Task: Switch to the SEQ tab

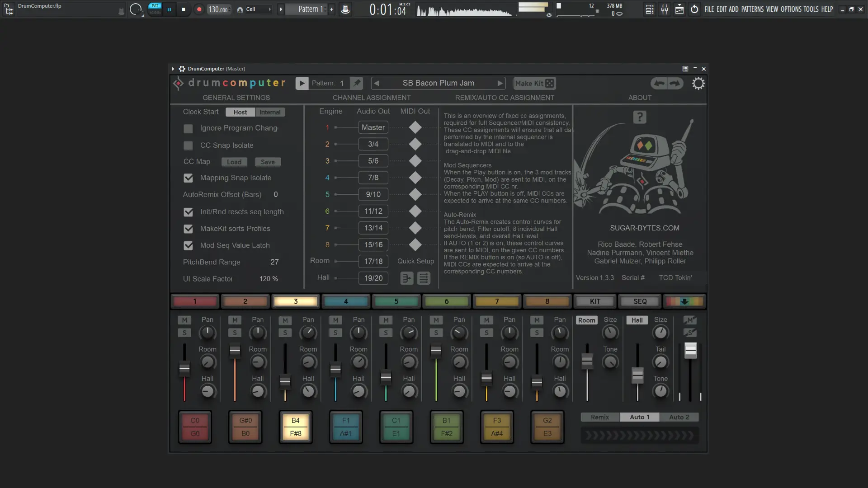Action: click(x=640, y=301)
